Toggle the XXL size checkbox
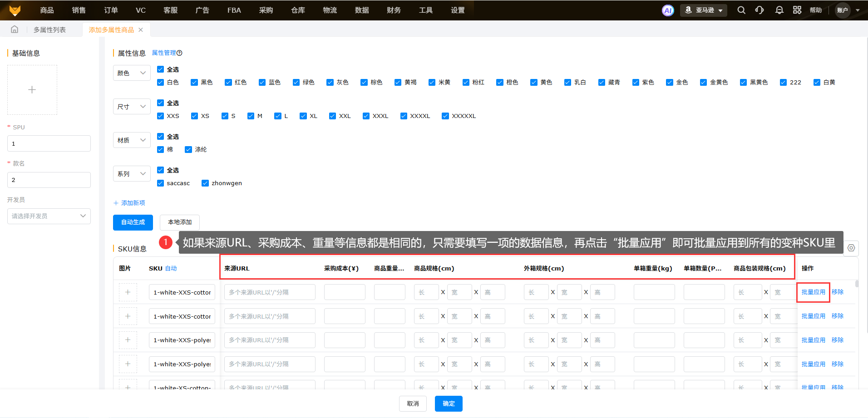868x418 pixels. [x=332, y=116]
